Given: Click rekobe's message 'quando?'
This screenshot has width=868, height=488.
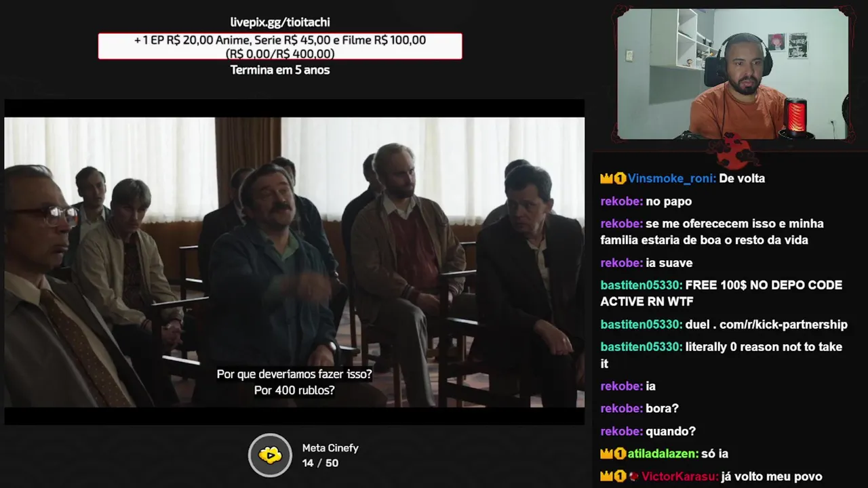Looking at the screenshot, I should click(671, 432).
